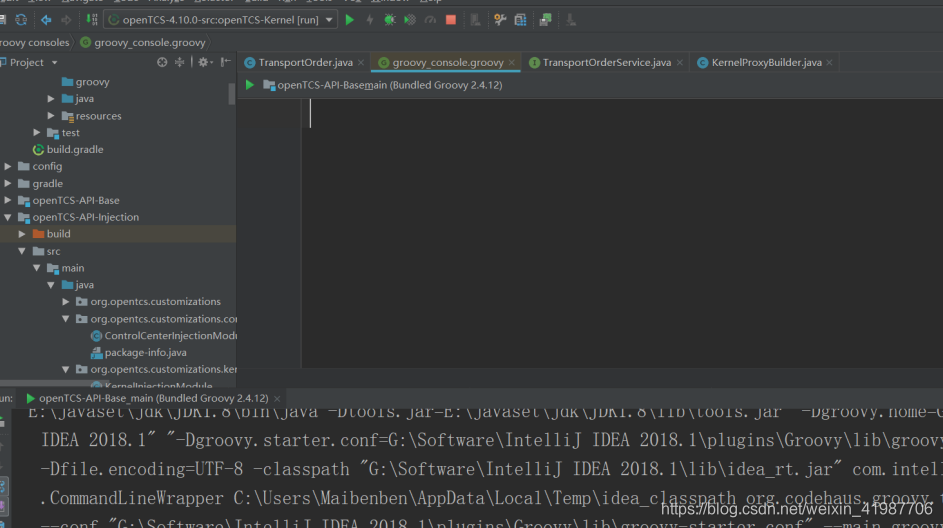Click the Build project icon
The height and width of the screenshot is (528, 943).
pyautogui.click(x=91, y=20)
